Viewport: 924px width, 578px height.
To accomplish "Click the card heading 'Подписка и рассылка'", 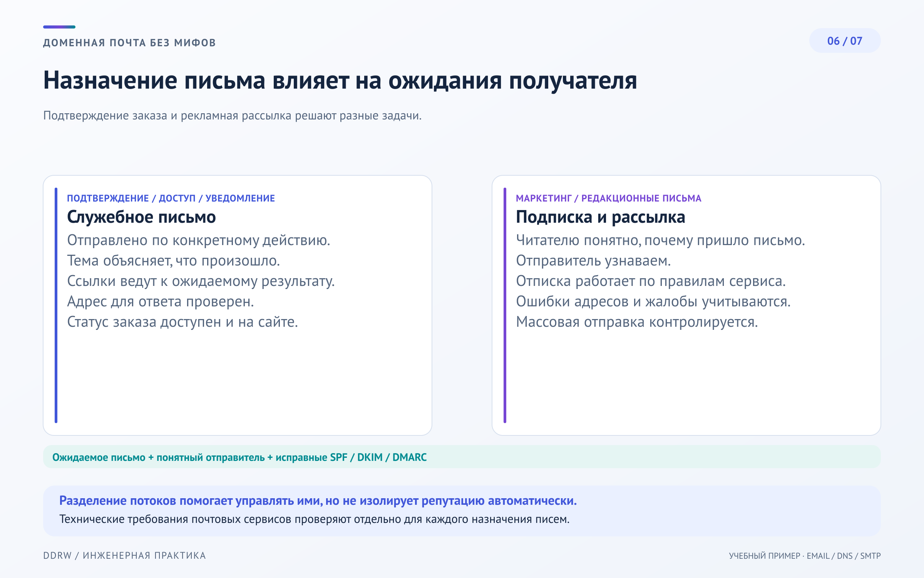I will point(601,217).
